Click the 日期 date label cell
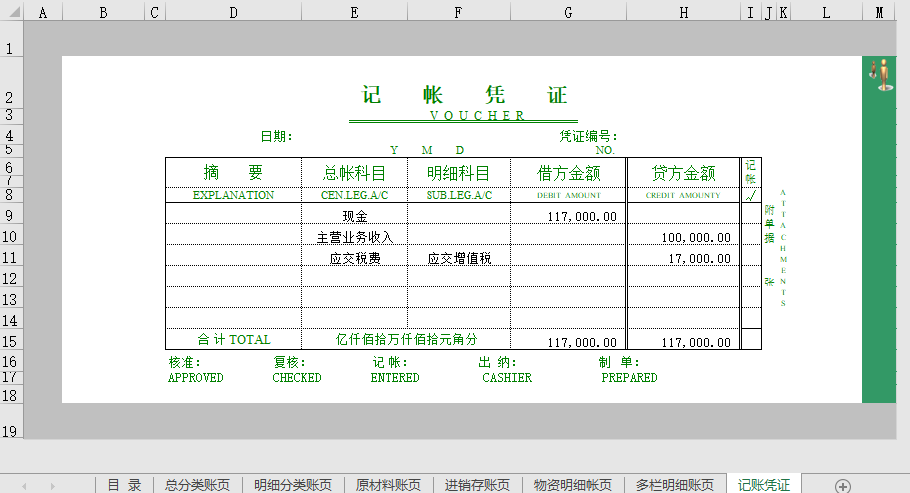 (275, 136)
